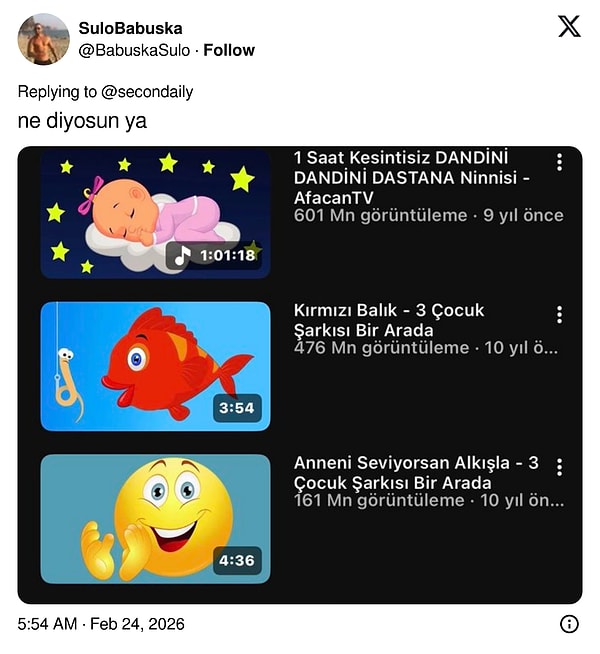Click the X logo icon

pos(569,27)
